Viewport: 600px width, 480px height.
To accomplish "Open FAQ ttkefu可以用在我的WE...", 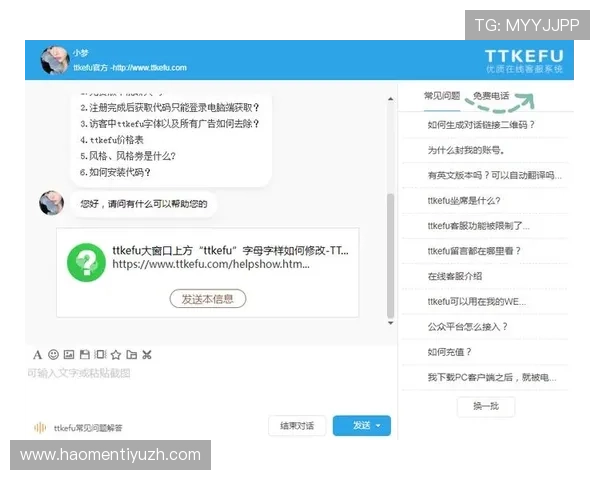I will pos(477,302).
